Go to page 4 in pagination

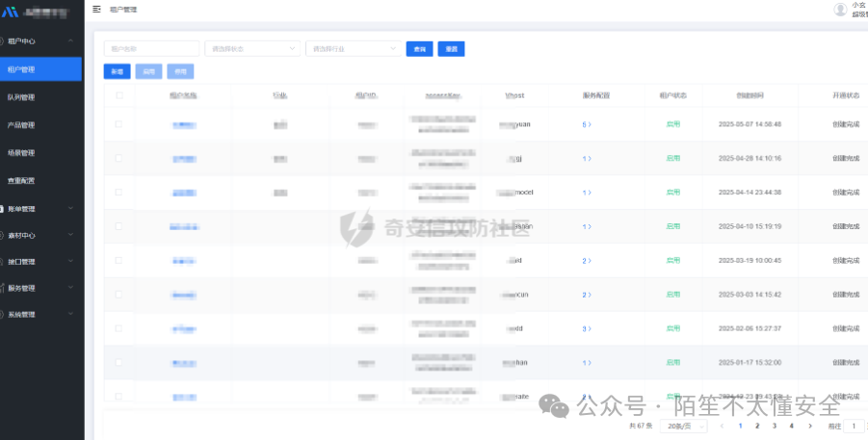tap(792, 426)
